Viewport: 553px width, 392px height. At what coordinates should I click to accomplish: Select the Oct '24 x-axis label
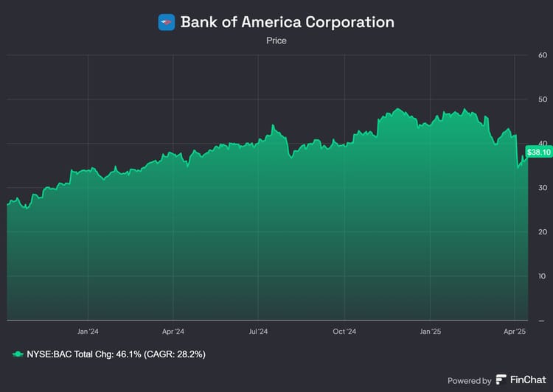pyautogui.click(x=344, y=332)
